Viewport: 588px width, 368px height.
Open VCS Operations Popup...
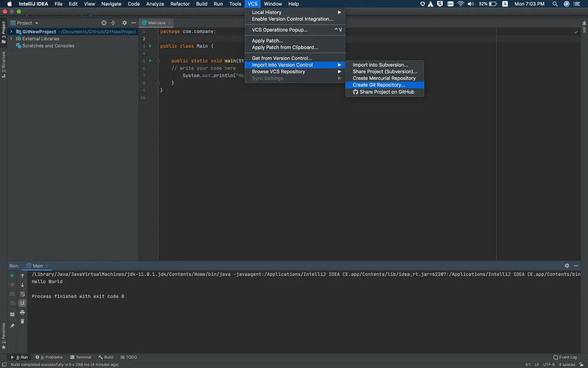(295, 29)
